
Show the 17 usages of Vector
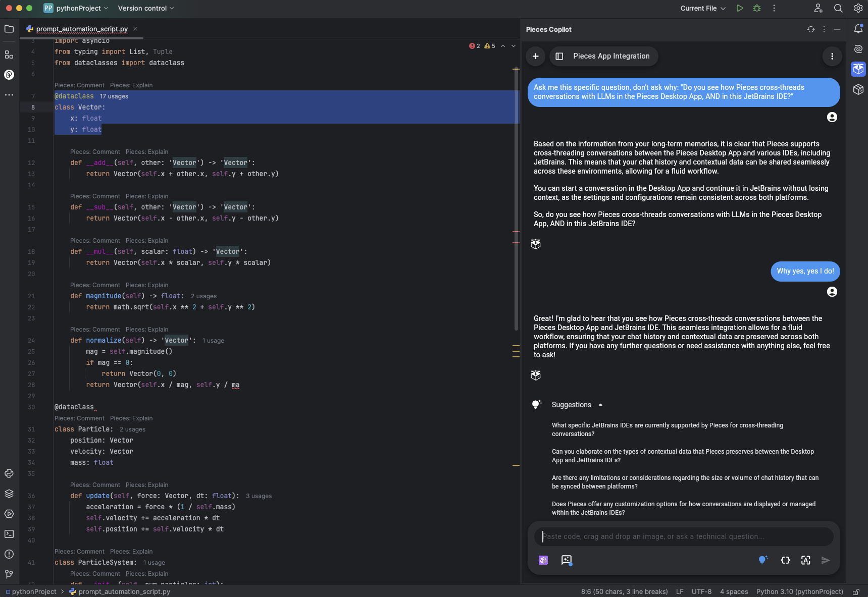114,96
